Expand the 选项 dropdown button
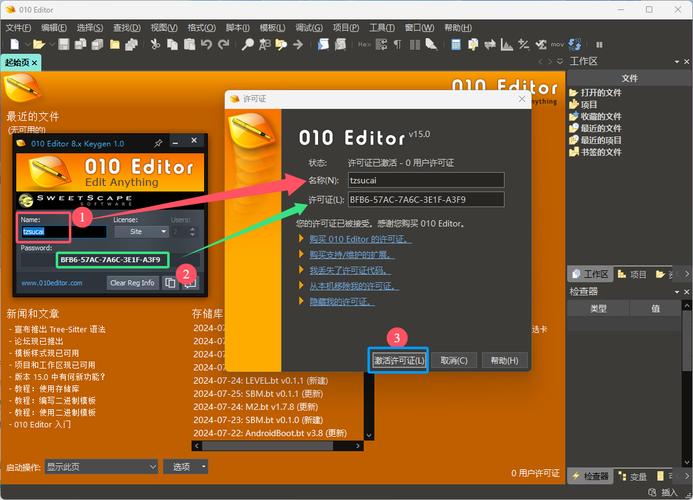The image size is (693, 500). coord(187,467)
